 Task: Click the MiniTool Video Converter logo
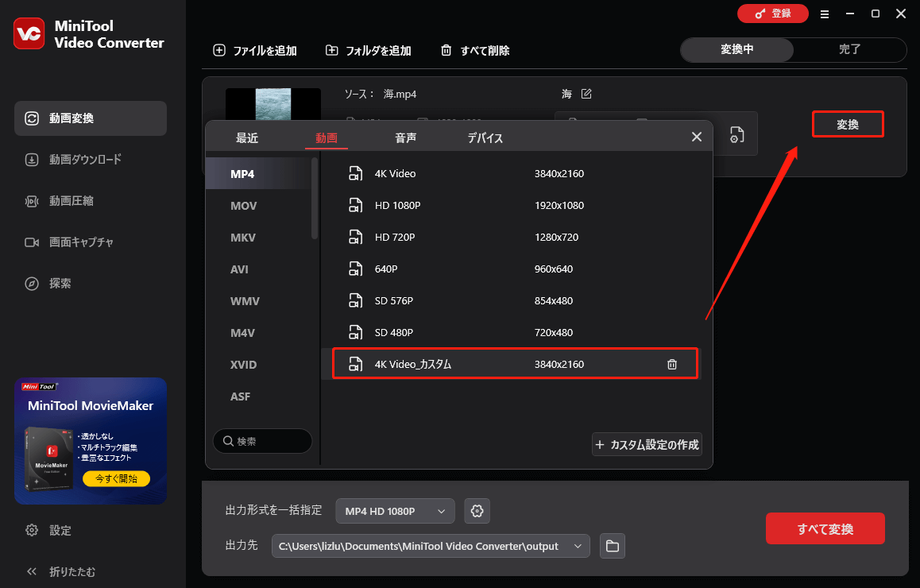point(29,33)
